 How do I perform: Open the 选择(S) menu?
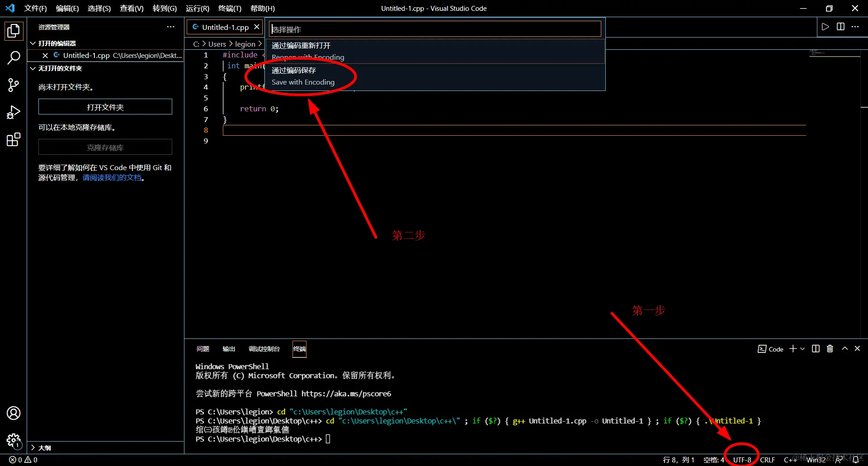click(99, 9)
